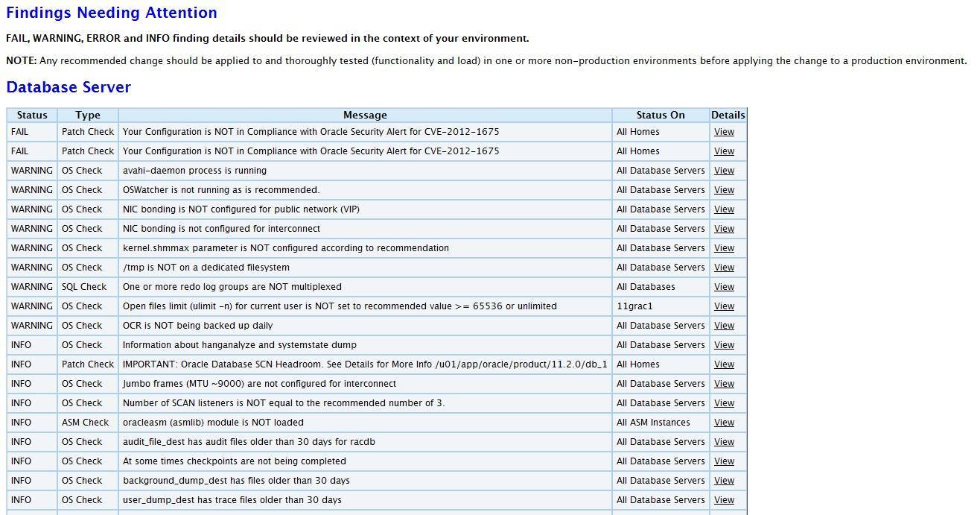
Task: View details of redo log groups multiplexed warning
Action: click(x=724, y=287)
